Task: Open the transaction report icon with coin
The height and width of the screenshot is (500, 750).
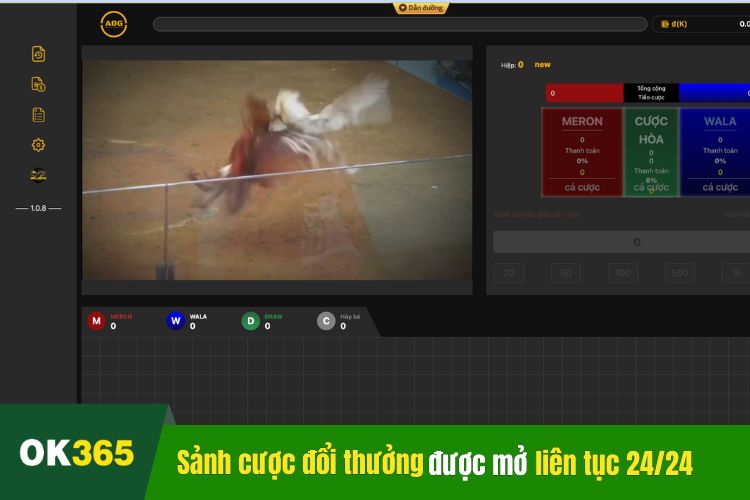Action: [x=38, y=84]
